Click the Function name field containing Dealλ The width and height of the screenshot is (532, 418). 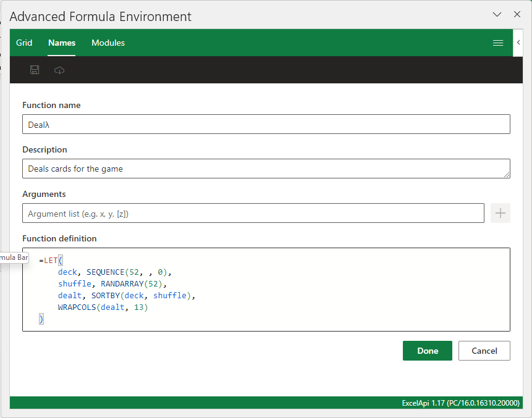click(x=266, y=124)
